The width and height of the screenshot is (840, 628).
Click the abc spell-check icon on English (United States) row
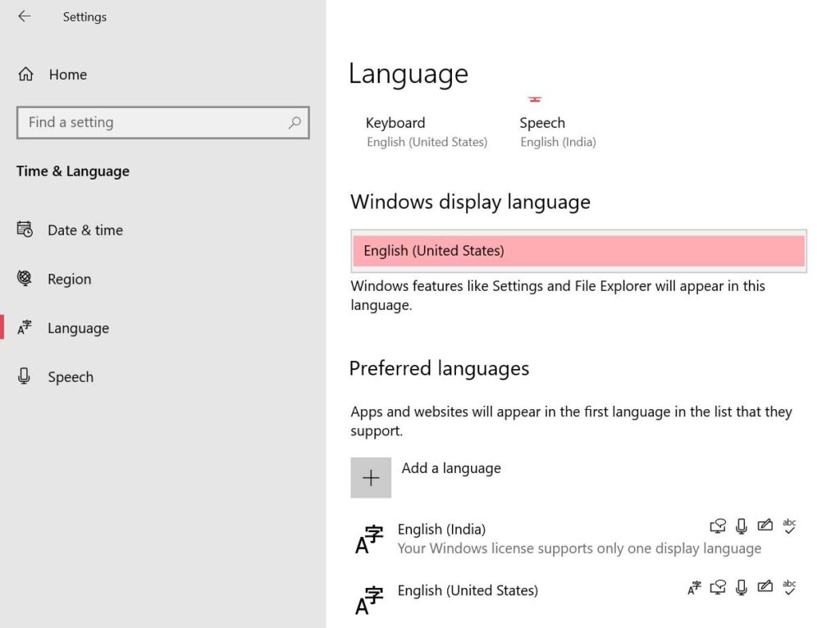[x=789, y=587]
